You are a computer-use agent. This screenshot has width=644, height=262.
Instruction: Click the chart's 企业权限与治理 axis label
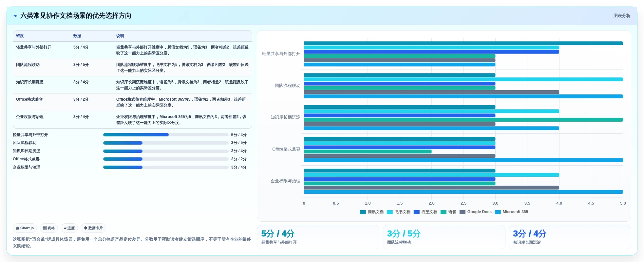pyautogui.click(x=285, y=181)
